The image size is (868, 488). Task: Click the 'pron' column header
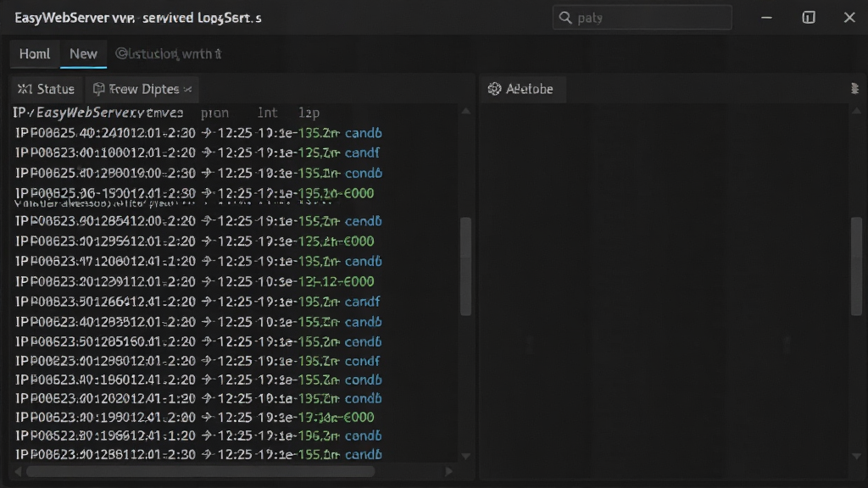pos(214,113)
